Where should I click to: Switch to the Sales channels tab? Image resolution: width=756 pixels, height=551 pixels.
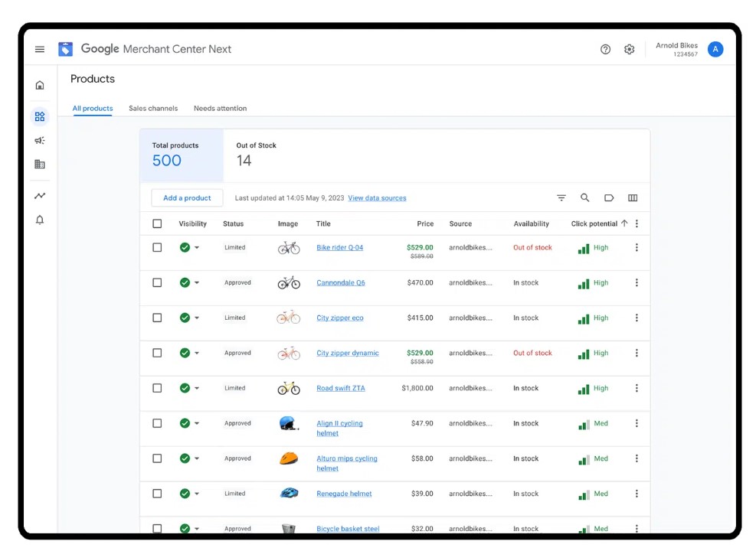click(153, 109)
